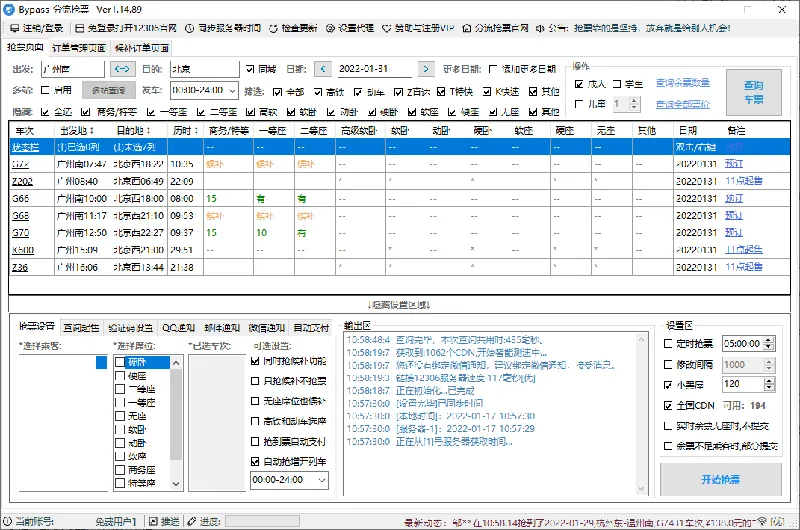
Task: Toggle K快速 train filter
Action: [487, 92]
